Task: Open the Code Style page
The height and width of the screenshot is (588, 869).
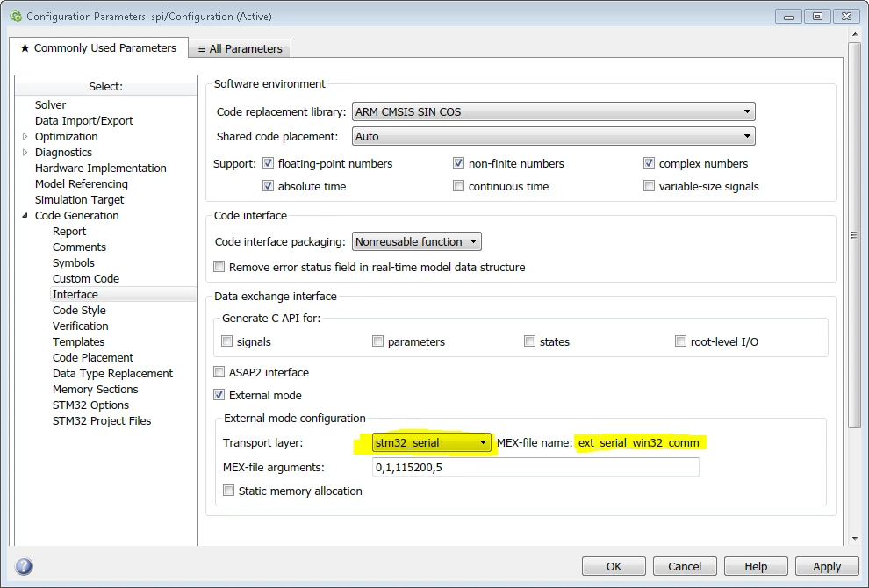Action: pyautogui.click(x=79, y=311)
